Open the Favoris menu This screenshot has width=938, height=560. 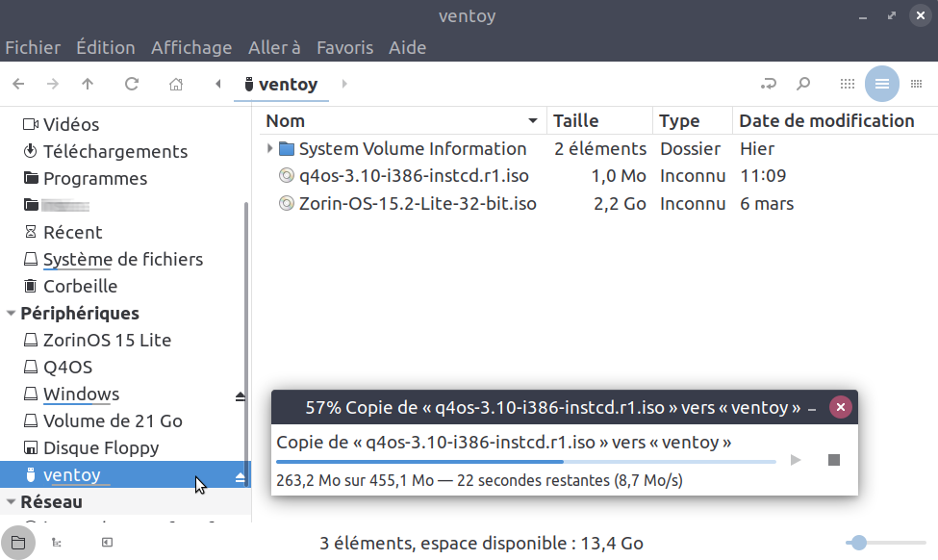point(344,47)
